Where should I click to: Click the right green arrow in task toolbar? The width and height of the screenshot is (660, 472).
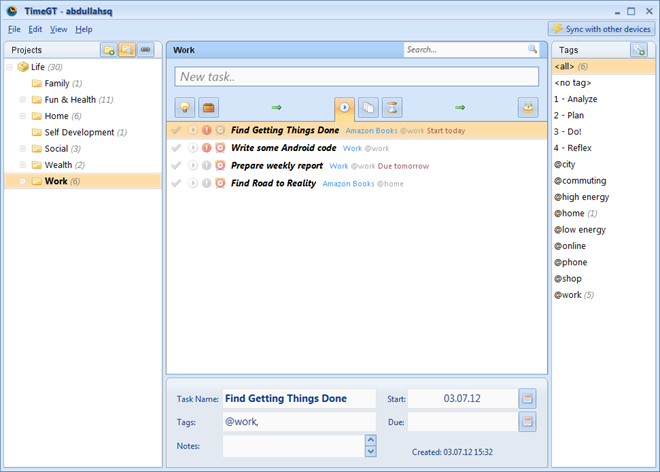(x=460, y=108)
